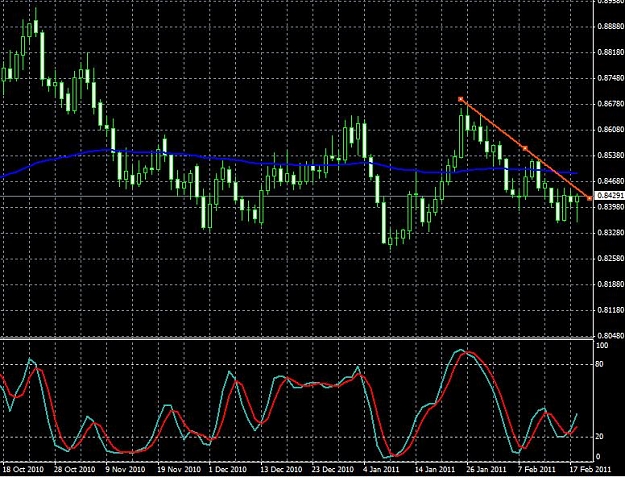Click the 0.82580 price axis label

pyautogui.click(x=611, y=259)
